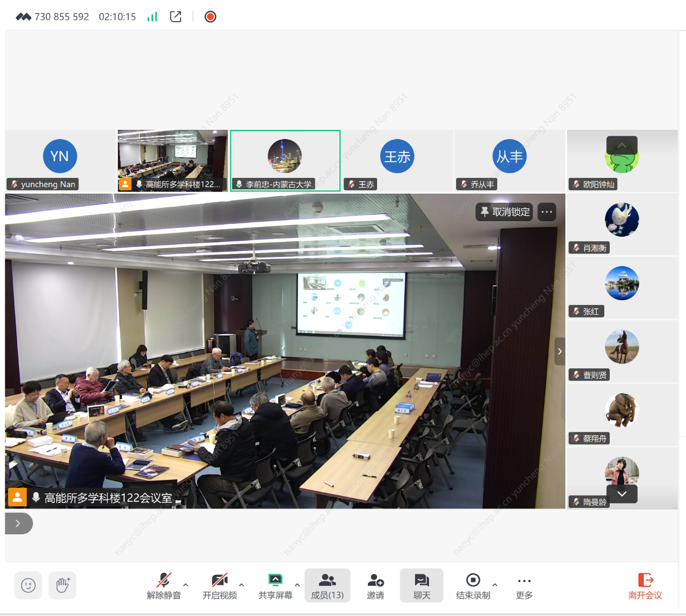686x616 pixels.
Task: Click 取消锁定 to unpin video
Action: click(x=505, y=212)
